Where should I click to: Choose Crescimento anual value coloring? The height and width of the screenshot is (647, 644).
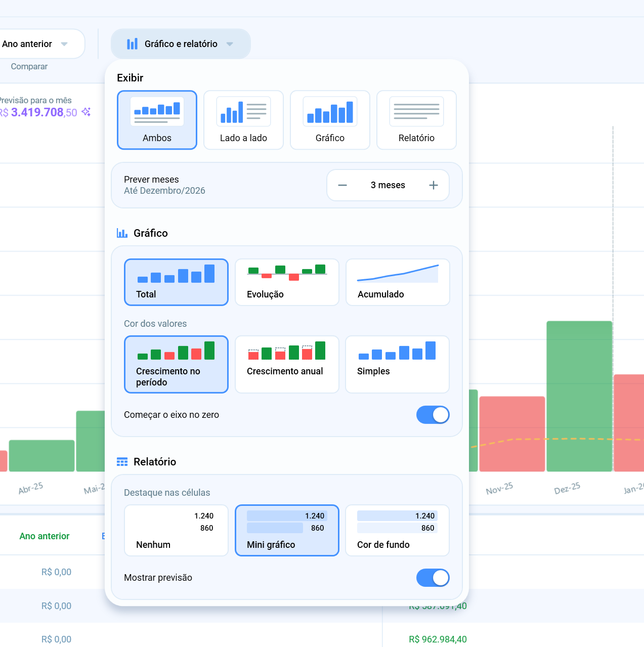tap(287, 364)
